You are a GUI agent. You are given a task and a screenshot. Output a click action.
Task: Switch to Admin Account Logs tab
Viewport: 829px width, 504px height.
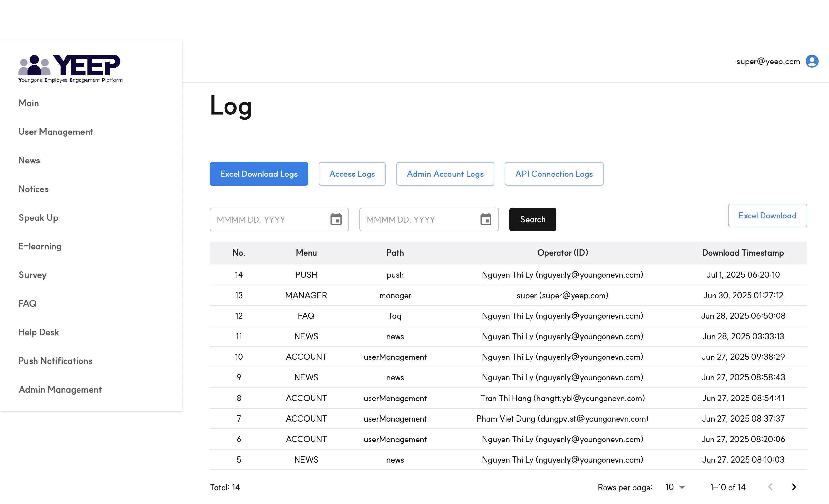[445, 174]
